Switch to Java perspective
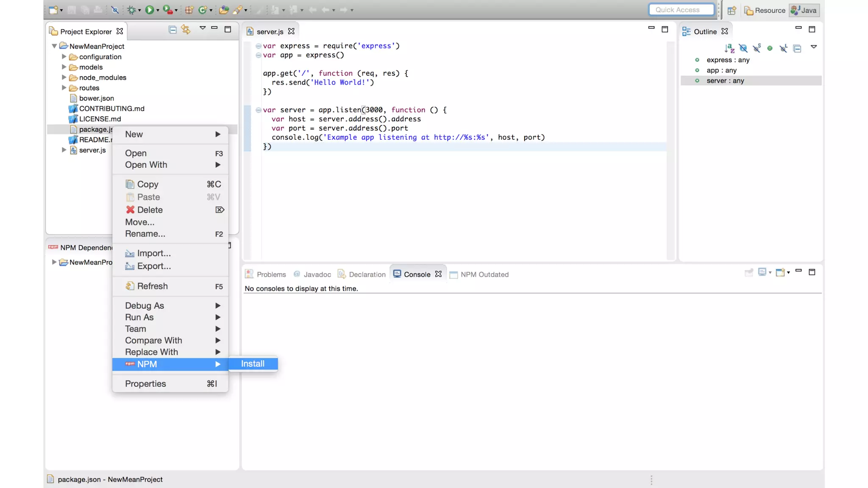This screenshot has height=488, width=868. click(x=804, y=11)
